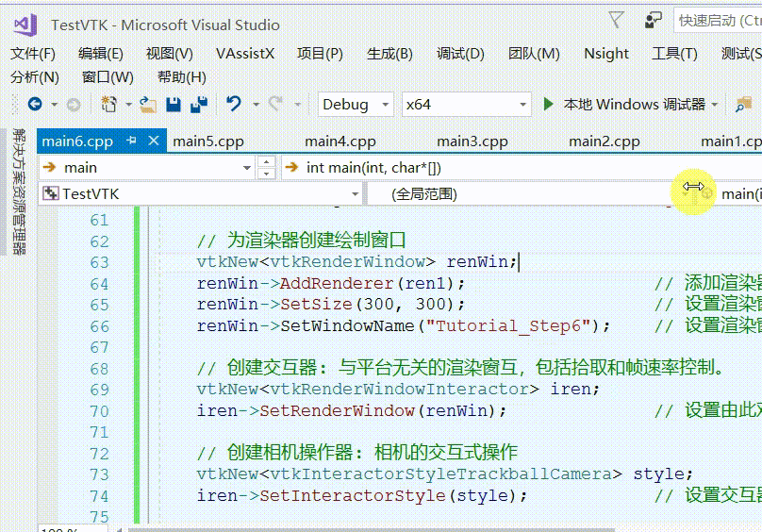Open the 工具(T) menu
Viewport: 762px width, 532px height.
pos(674,54)
